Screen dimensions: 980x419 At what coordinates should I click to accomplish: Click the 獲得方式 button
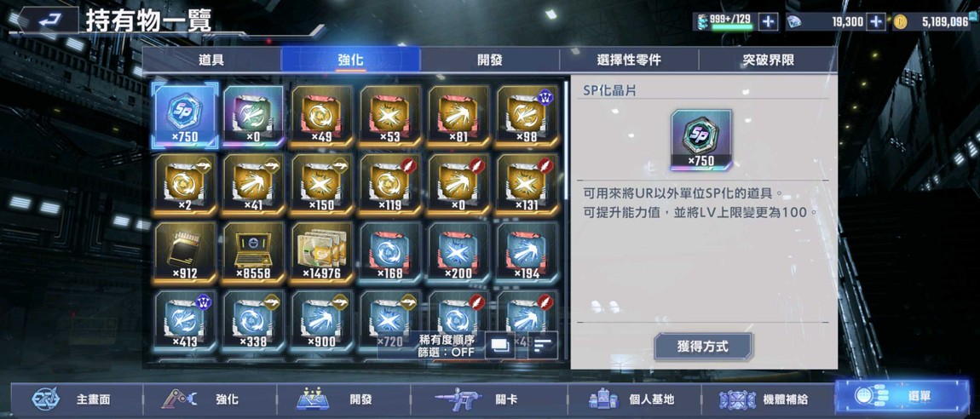703,347
